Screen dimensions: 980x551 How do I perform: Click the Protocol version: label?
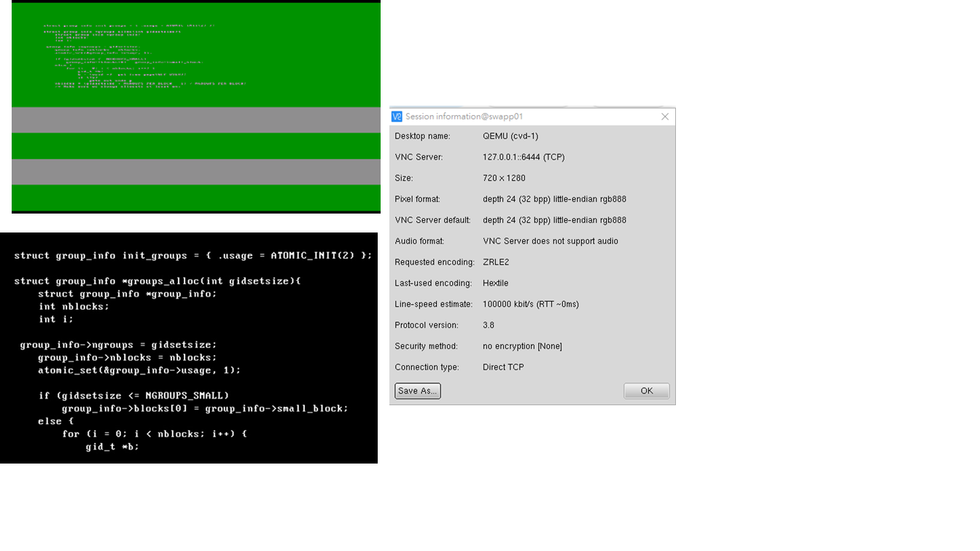point(426,326)
